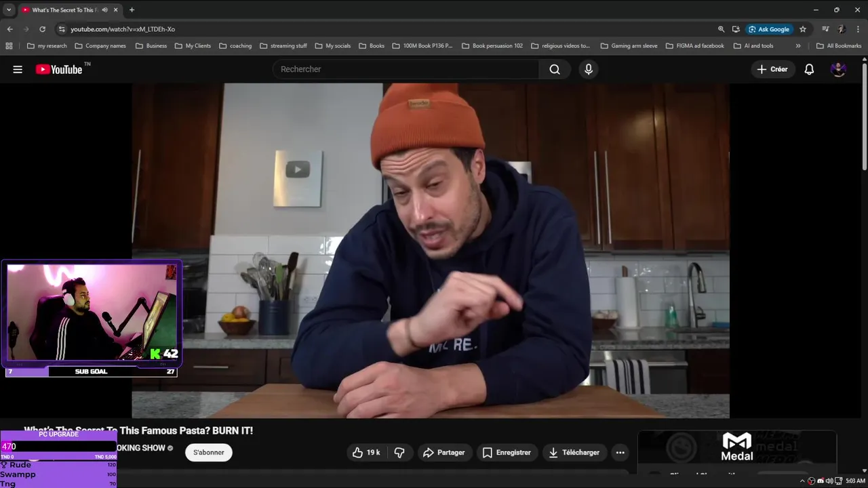Open the Discord tray icon
The image size is (868, 488).
tap(820, 481)
